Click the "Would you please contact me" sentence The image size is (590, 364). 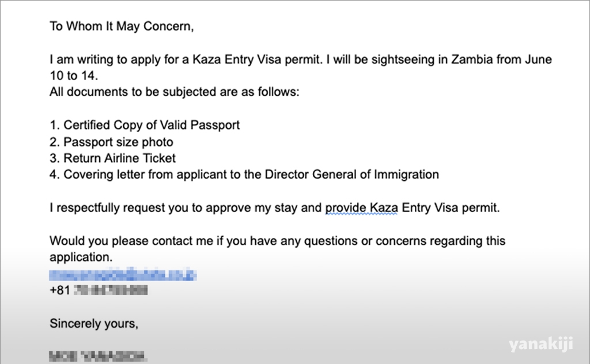(277, 241)
